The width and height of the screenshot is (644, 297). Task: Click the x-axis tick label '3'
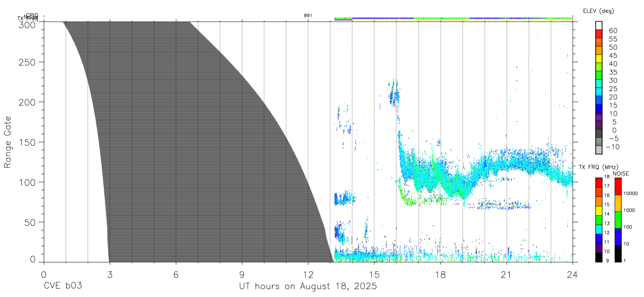[x=110, y=275]
